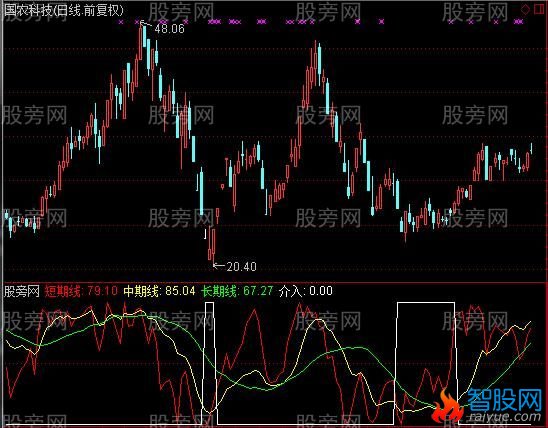Click the red diamond icon in the chart's top-right corner
The image size is (548, 428).
pyautogui.click(x=525, y=9)
